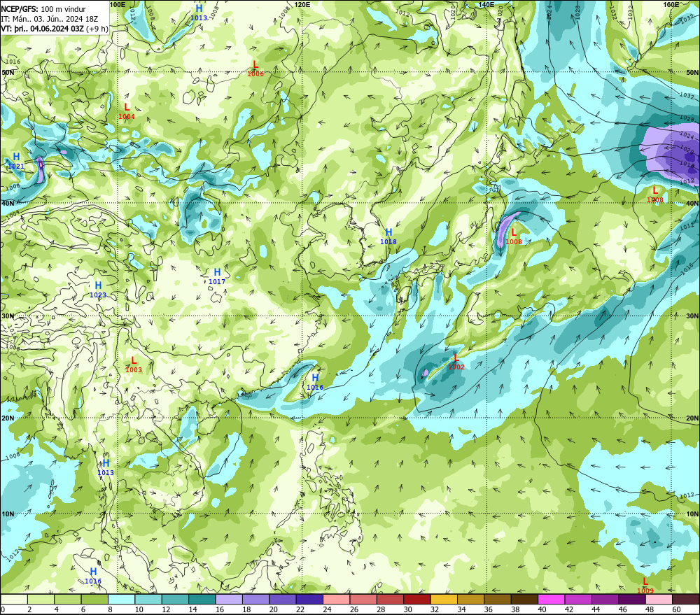Click the legend value 16
The image size is (700, 615).
point(220,609)
